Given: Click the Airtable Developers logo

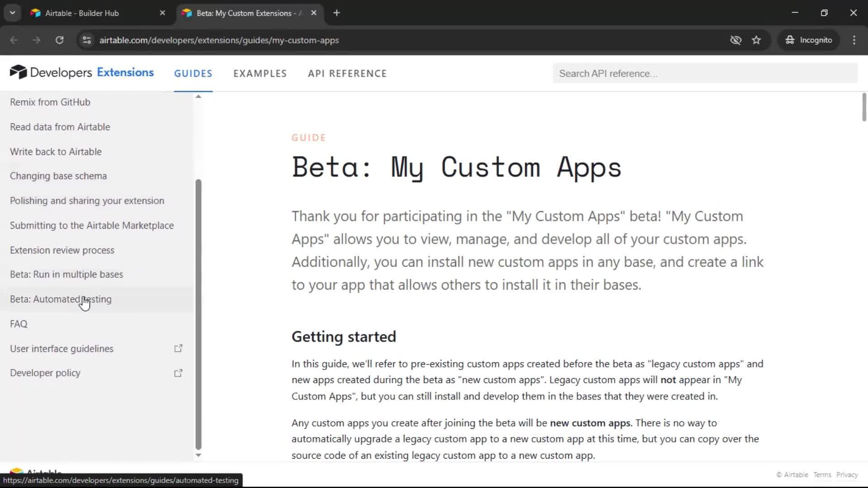Looking at the screenshot, I should 51,72.
